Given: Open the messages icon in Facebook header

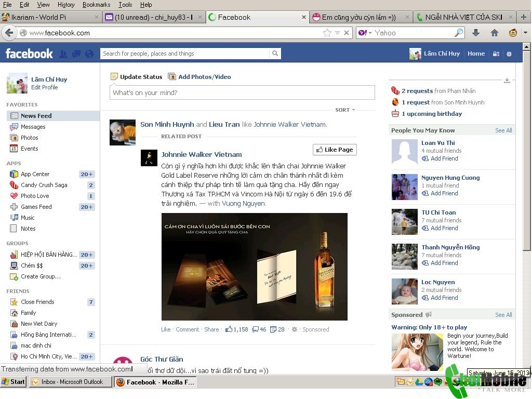Looking at the screenshot, I should 76,54.
